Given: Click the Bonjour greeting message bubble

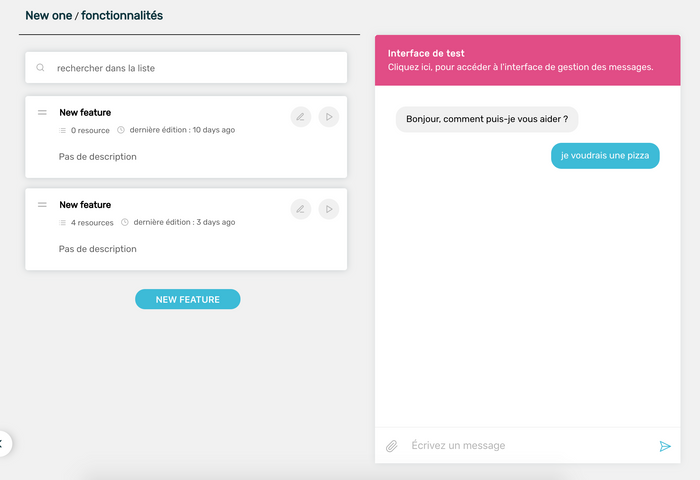Looking at the screenshot, I should pyautogui.click(x=487, y=119).
